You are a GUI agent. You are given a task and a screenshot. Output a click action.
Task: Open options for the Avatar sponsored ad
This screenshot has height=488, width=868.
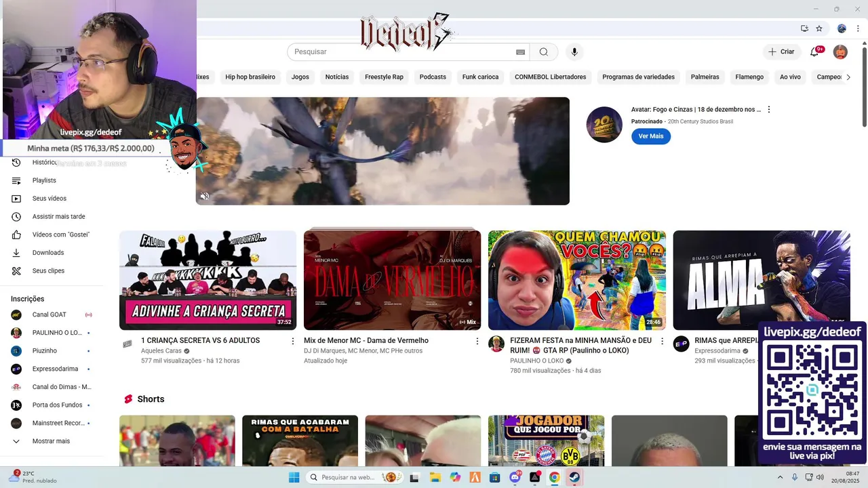769,110
